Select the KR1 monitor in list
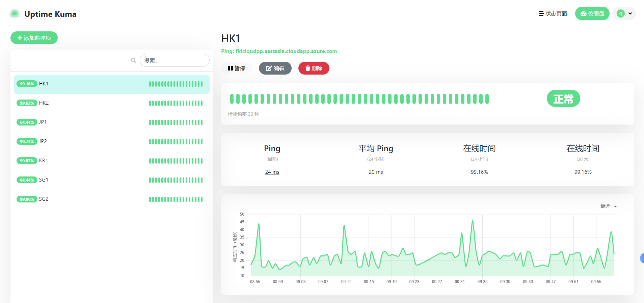 click(112, 161)
